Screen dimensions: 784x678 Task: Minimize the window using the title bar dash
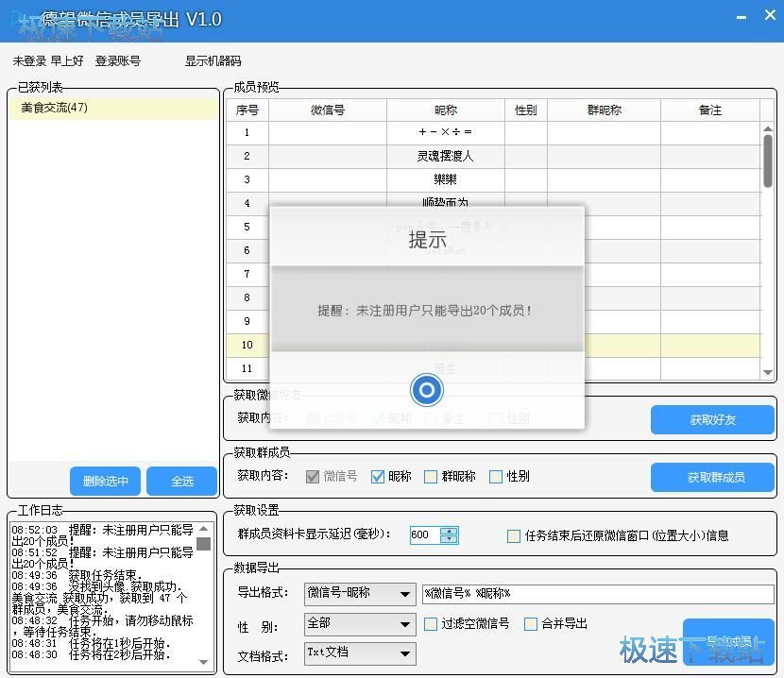coord(741,17)
